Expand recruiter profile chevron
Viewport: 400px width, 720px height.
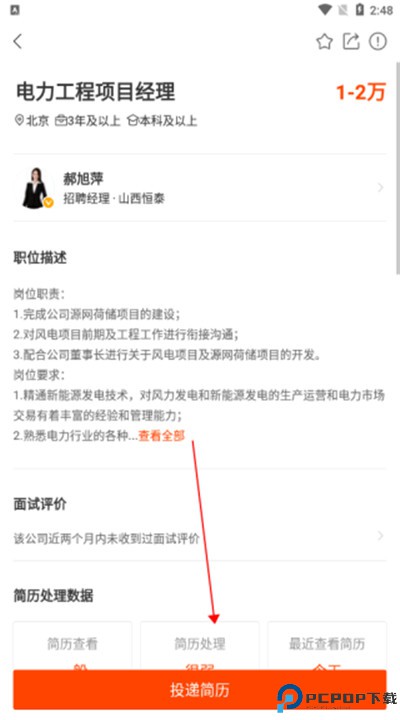[380, 187]
